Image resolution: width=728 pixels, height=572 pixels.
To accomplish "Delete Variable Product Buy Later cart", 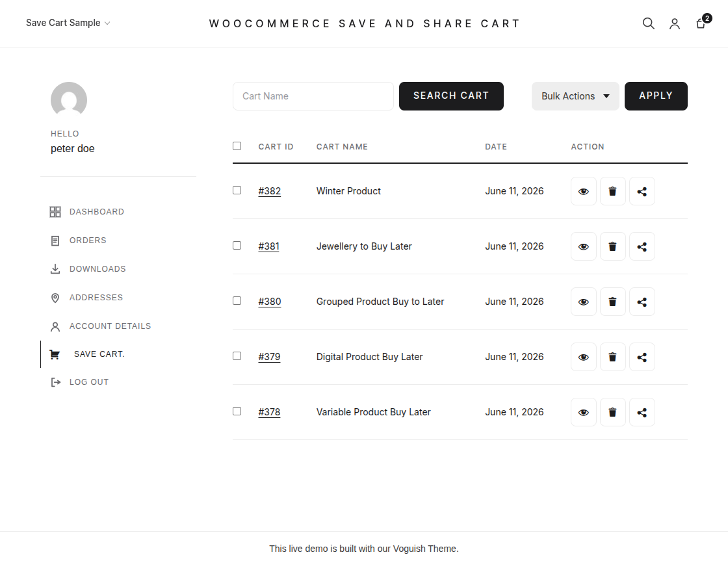I will (x=613, y=412).
